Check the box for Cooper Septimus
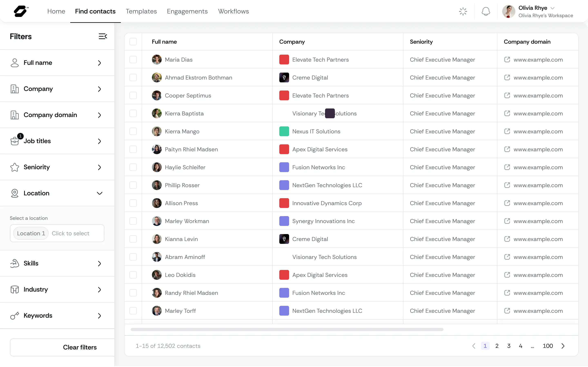This screenshot has height=367, width=588. point(133,95)
